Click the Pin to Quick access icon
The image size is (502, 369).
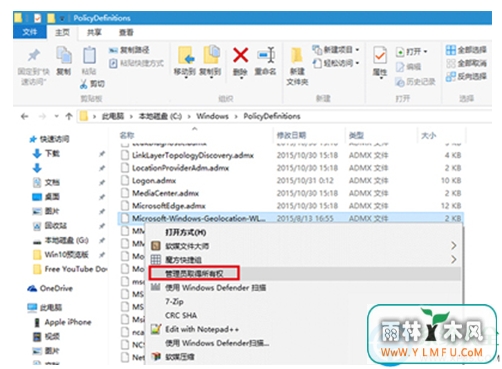click(33, 55)
